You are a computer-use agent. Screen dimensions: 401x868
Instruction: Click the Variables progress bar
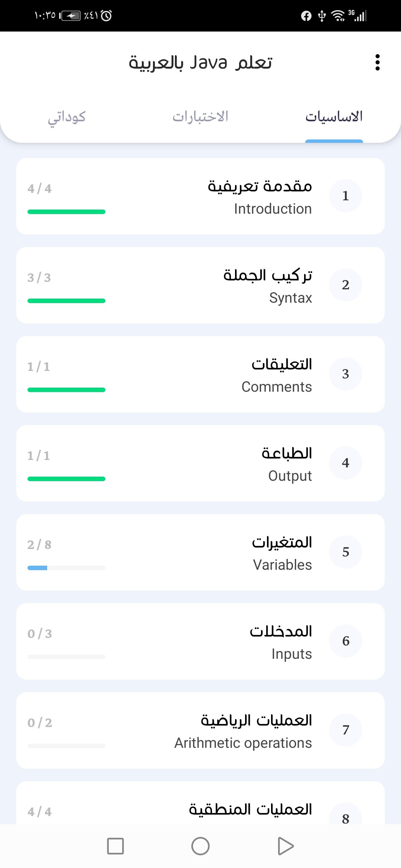[x=66, y=568]
